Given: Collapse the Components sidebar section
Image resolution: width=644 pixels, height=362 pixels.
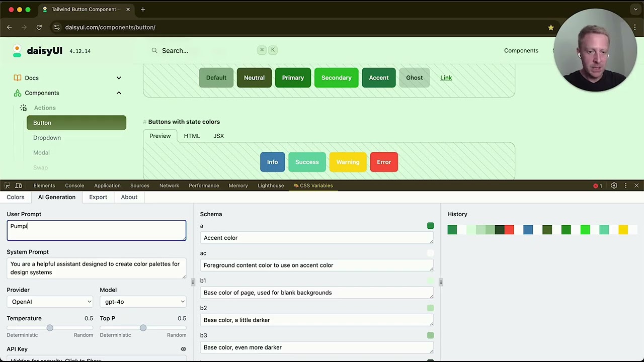Looking at the screenshot, I should [119, 93].
